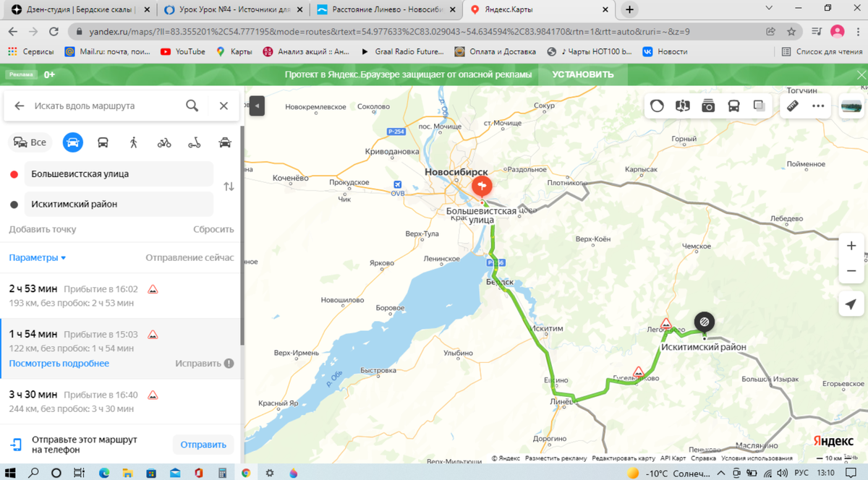Screen dimensions: 868x480
Task: Zoom out the map with the minus button
Action: coord(851,271)
